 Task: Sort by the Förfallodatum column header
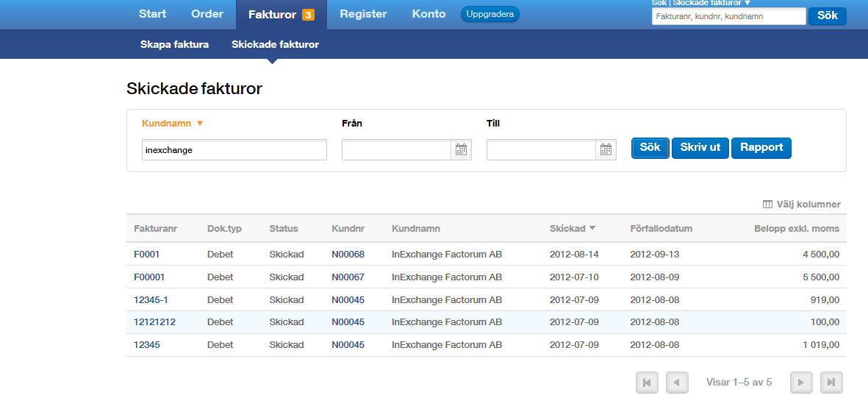(x=661, y=228)
